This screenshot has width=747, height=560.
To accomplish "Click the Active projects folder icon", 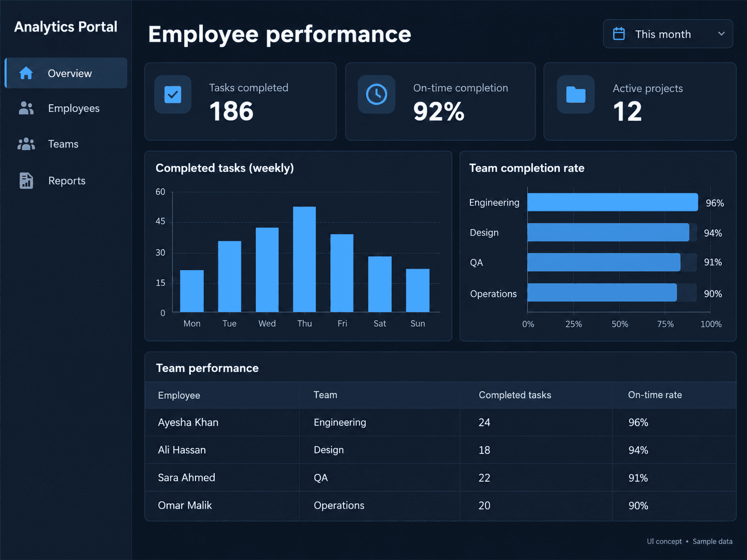I will [x=576, y=94].
